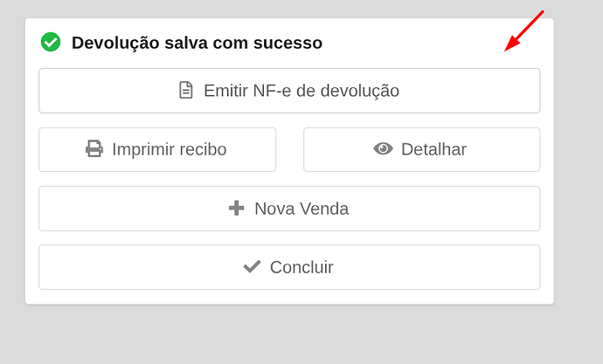The height and width of the screenshot is (364, 603).
Task: Click the white dialog margin below Concluir
Action: (289, 297)
